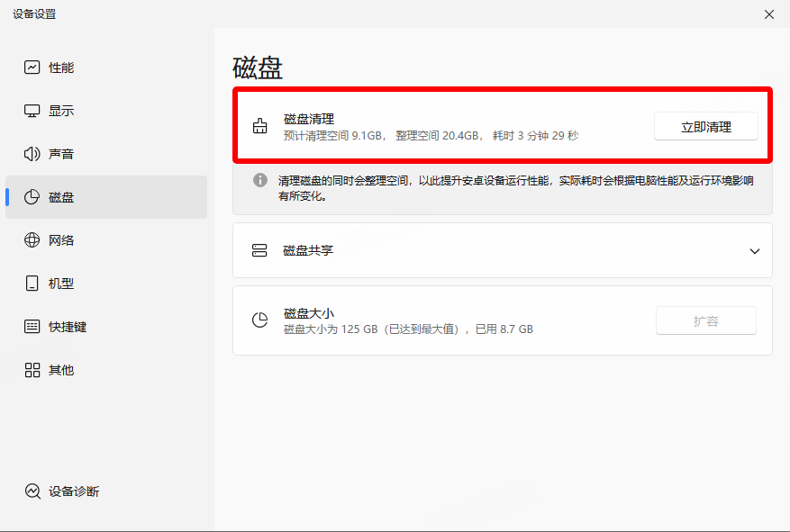790x532 pixels.
Task: Open 设备诊断 at the sidebar bottom
Action: click(74, 491)
